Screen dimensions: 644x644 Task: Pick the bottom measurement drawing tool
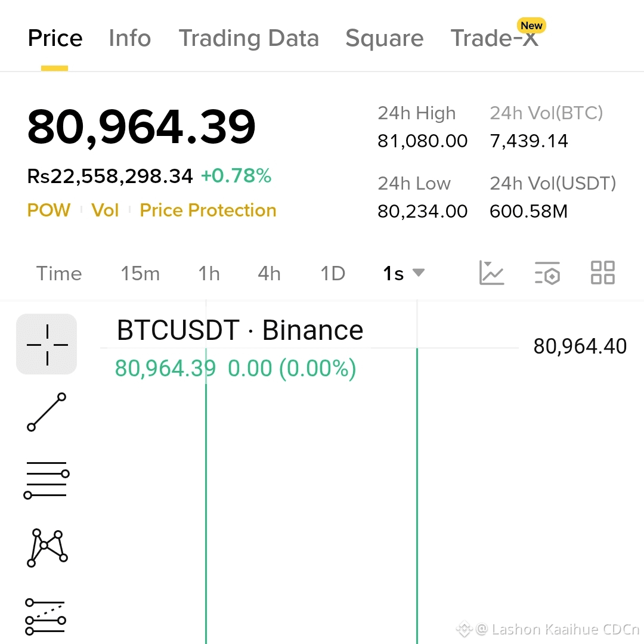[45, 617]
